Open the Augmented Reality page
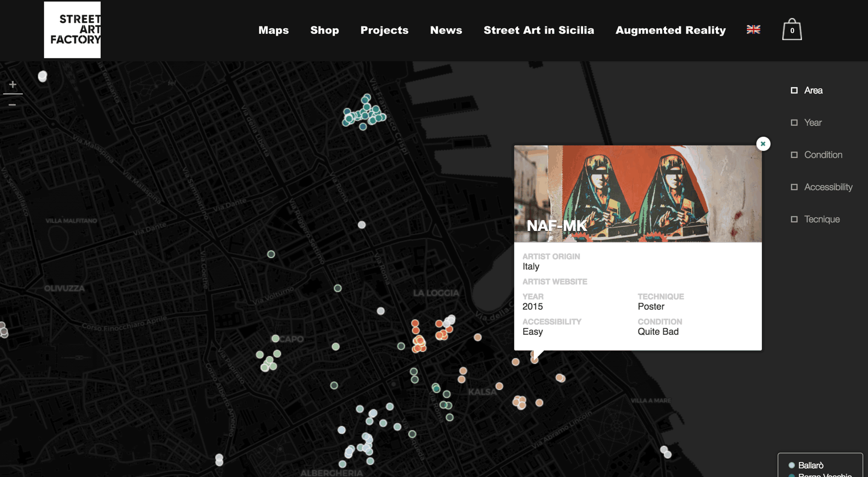The image size is (868, 477). pyautogui.click(x=670, y=30)
